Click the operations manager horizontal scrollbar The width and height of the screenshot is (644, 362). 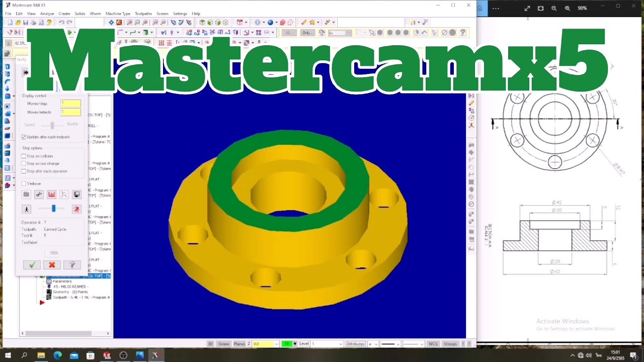pos(65,333)
